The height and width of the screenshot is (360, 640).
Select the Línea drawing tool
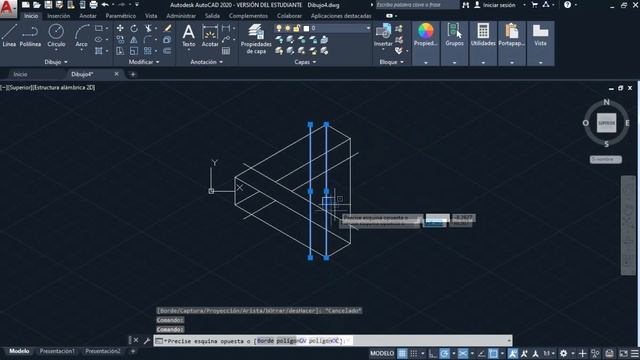coord(9,35)
